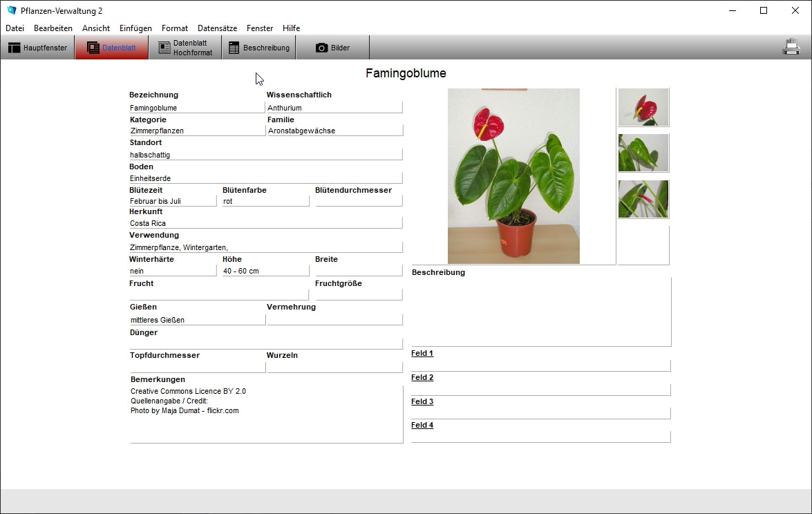
Task: Click the Feld 1 label link
Action: click(422, 354)
